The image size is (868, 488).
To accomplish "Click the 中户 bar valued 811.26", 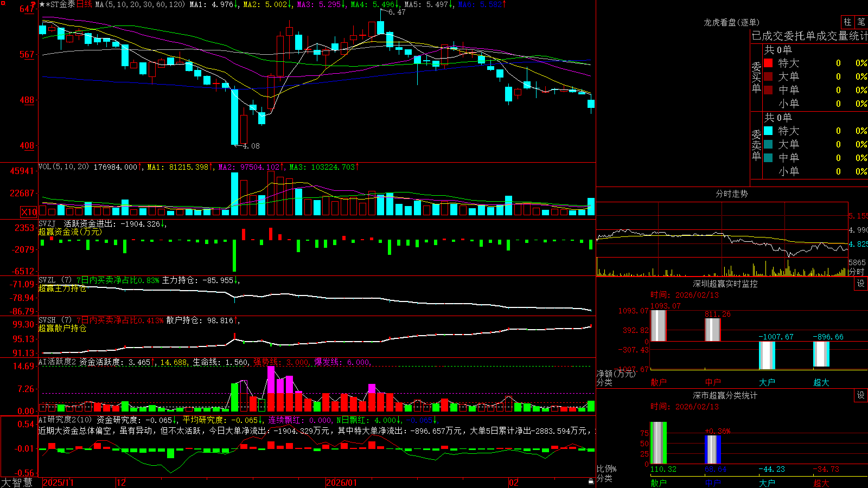I will 713,330.
